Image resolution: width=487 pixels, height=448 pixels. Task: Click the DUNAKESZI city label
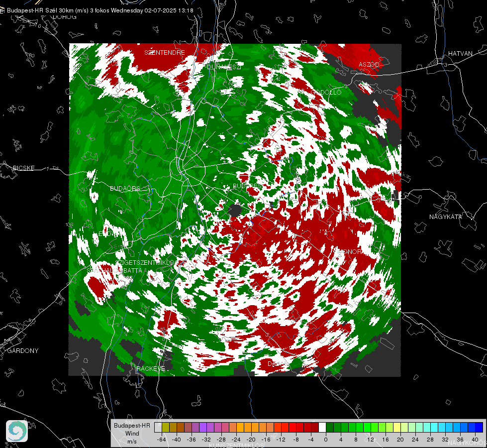click(x=224, y=67)
